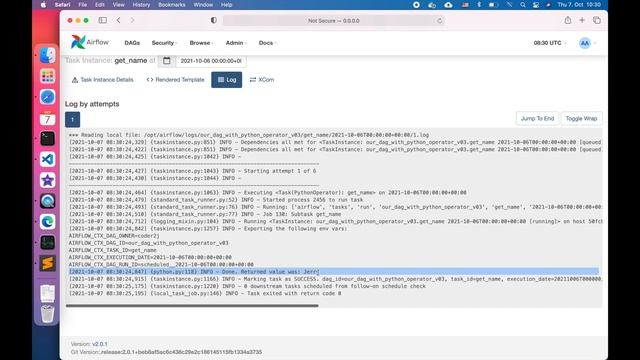Click the highlighted 'Returned value was' log line
640x360 pixels.
pyautogui.click(x=333, y=271)
